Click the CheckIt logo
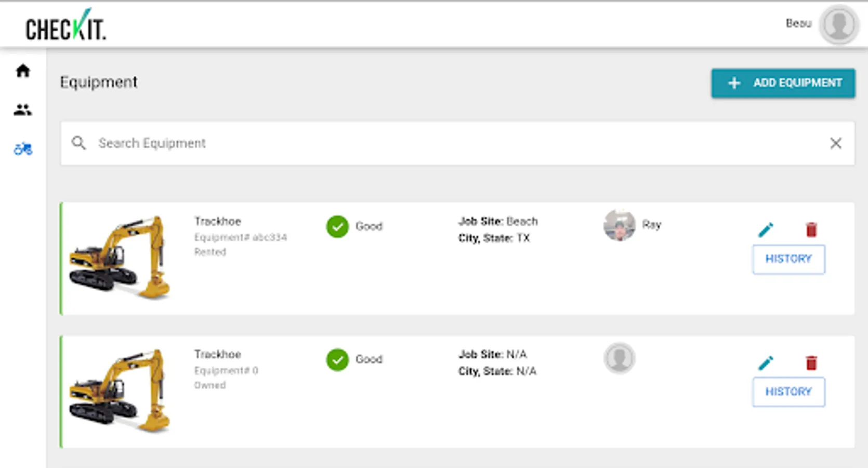 [65, 26]
